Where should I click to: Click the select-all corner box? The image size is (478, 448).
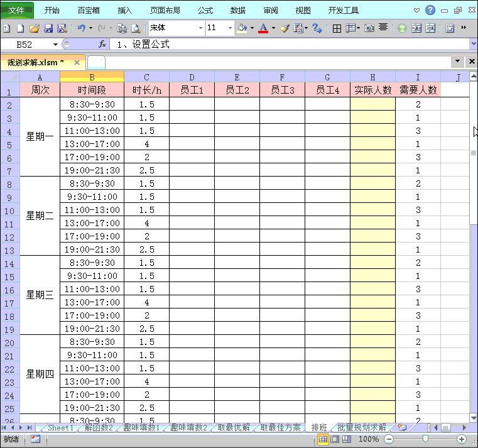(10, 77)
